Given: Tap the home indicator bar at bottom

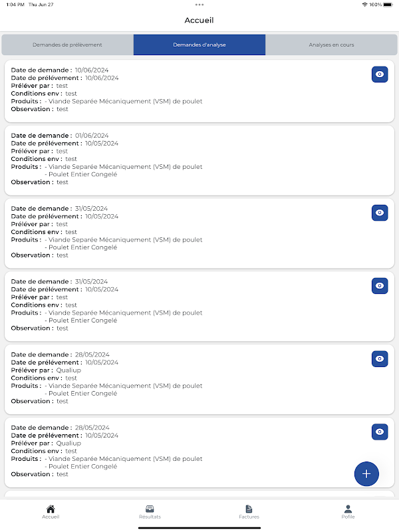Looking at the screenshot, I should (x=199, y=528).
